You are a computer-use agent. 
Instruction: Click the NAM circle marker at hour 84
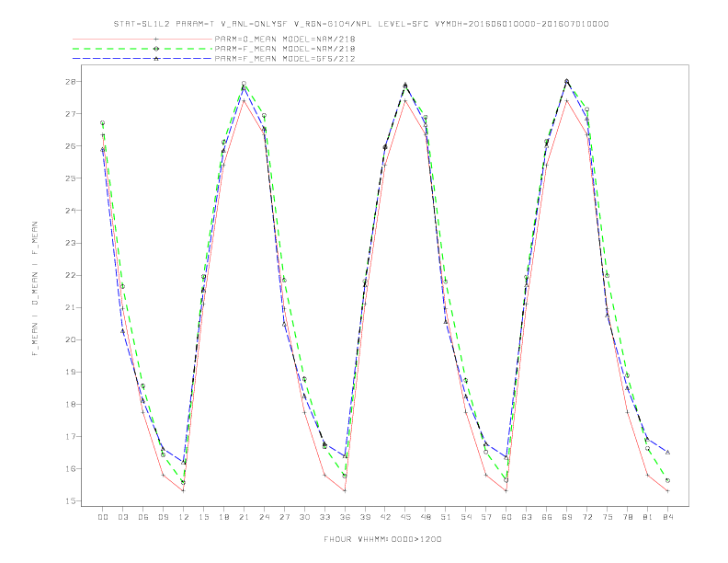667,480
